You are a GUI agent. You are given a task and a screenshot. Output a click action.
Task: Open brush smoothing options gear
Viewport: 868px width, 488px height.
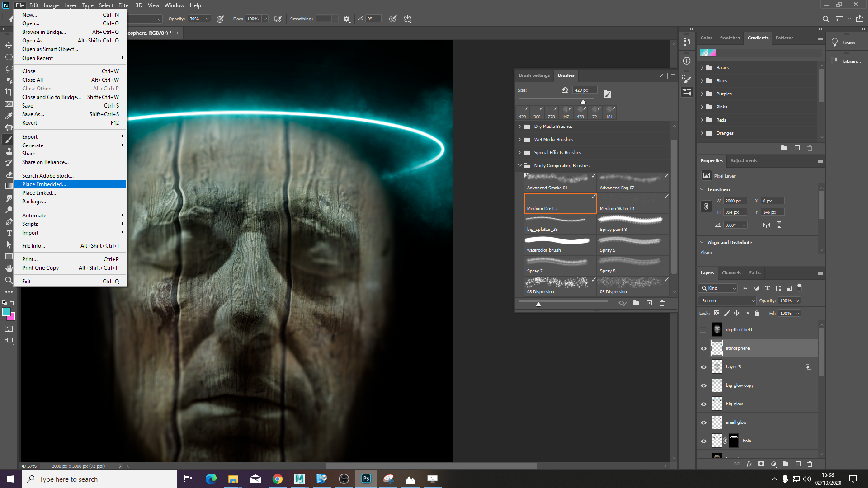click(347, 19)
